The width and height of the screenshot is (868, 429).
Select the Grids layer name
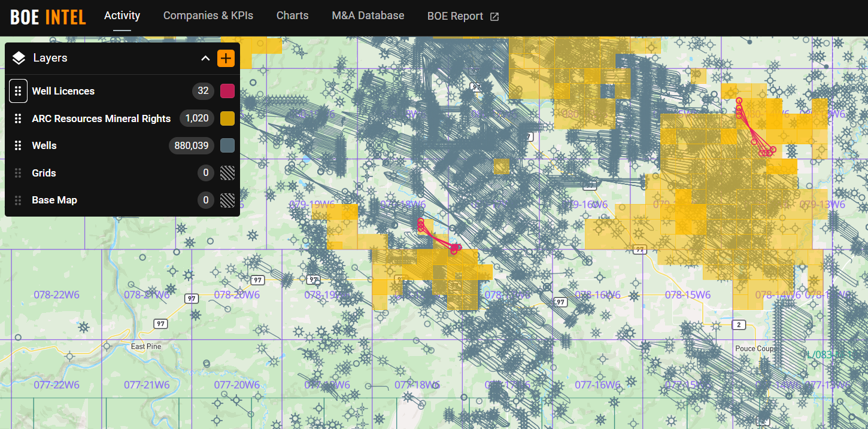click(x=44, y=173)
